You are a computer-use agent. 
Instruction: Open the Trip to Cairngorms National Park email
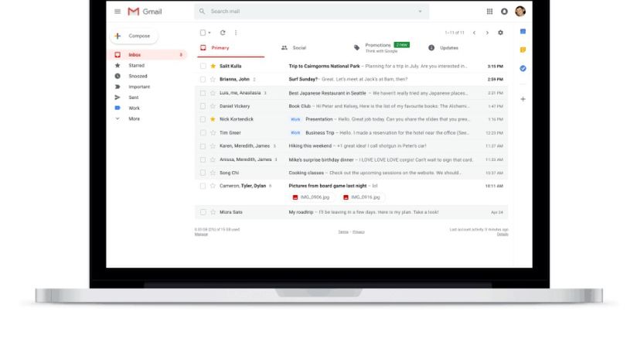tap(352, 67)
